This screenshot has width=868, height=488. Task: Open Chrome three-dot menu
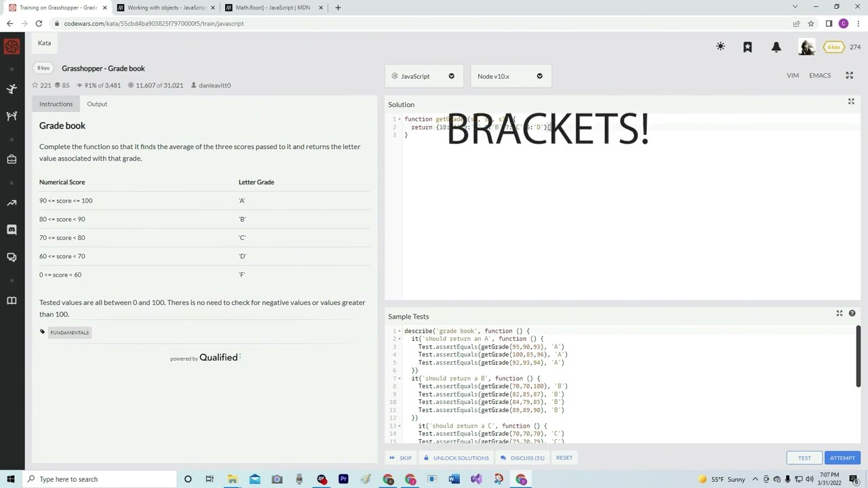tap(859, 23)
